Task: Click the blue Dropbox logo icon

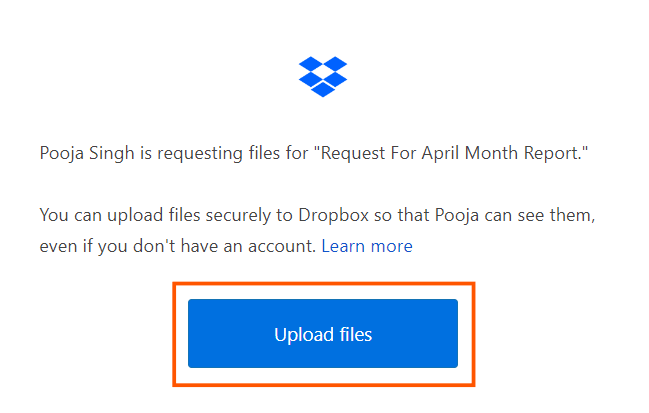Action: tap(323, 76)
